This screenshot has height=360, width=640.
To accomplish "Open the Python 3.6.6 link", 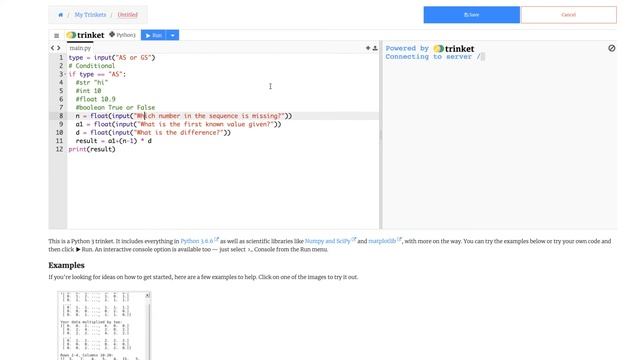I will tap(198, 241).
